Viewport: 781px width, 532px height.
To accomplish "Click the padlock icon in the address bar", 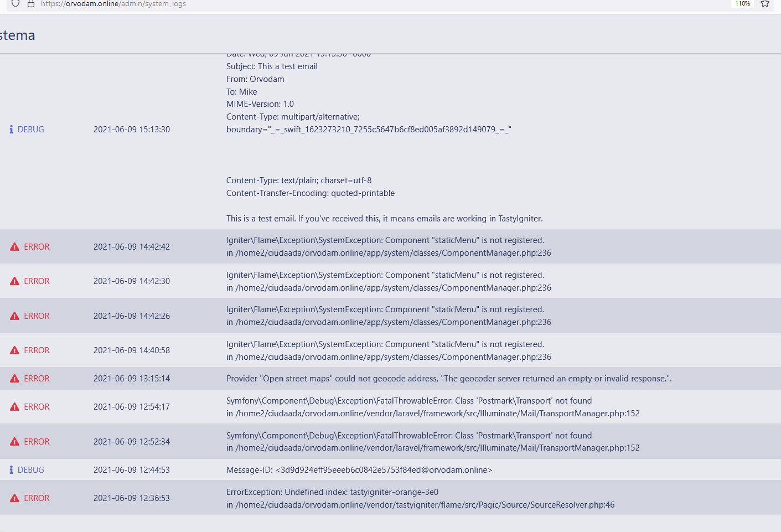I will coord(30,4).
